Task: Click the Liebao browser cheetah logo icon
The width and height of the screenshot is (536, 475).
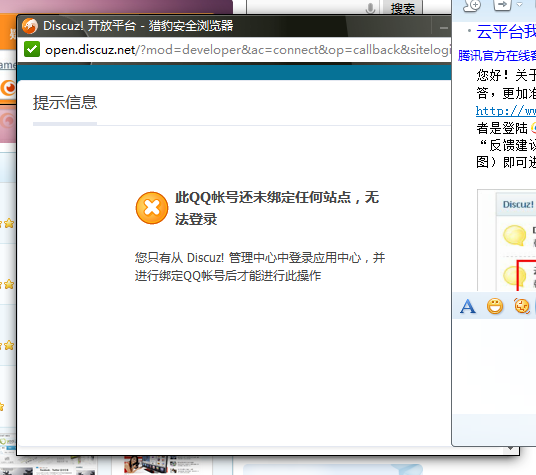Action: click(30, 26)
